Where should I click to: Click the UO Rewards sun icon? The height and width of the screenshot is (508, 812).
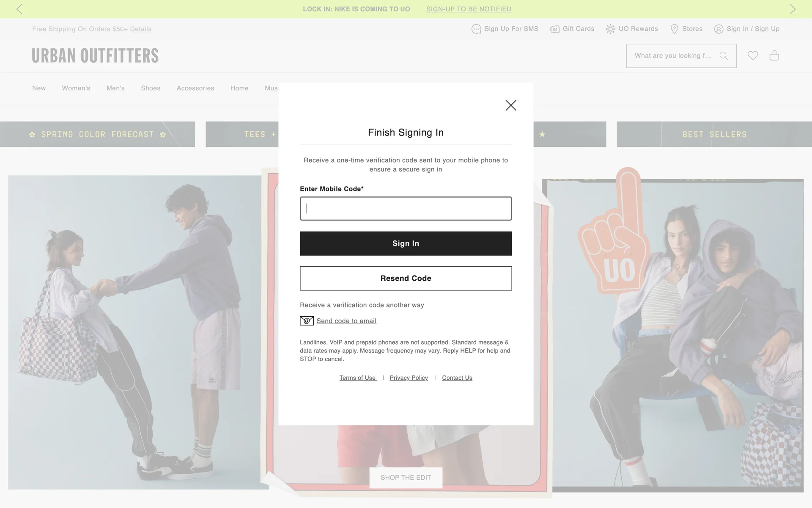(x=610, y=29)
